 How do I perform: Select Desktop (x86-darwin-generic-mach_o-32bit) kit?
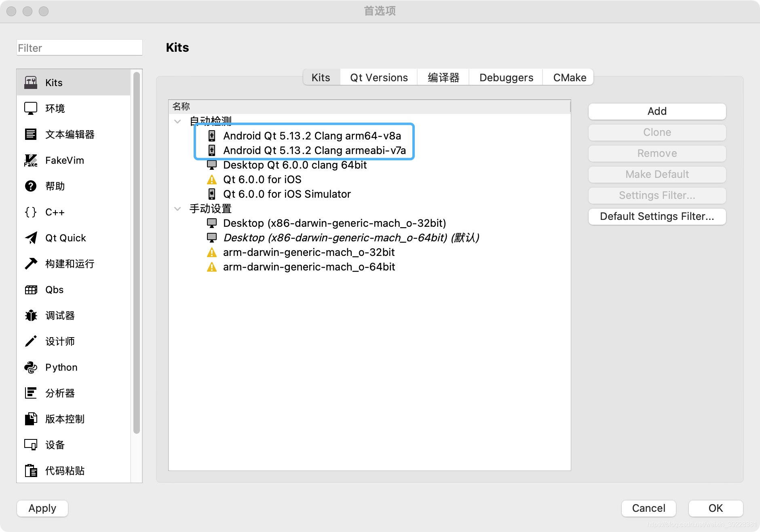(334, 223)
